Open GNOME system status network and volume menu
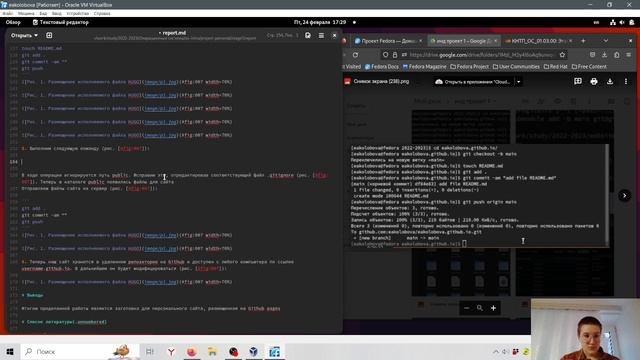 [x=622, y=22]
